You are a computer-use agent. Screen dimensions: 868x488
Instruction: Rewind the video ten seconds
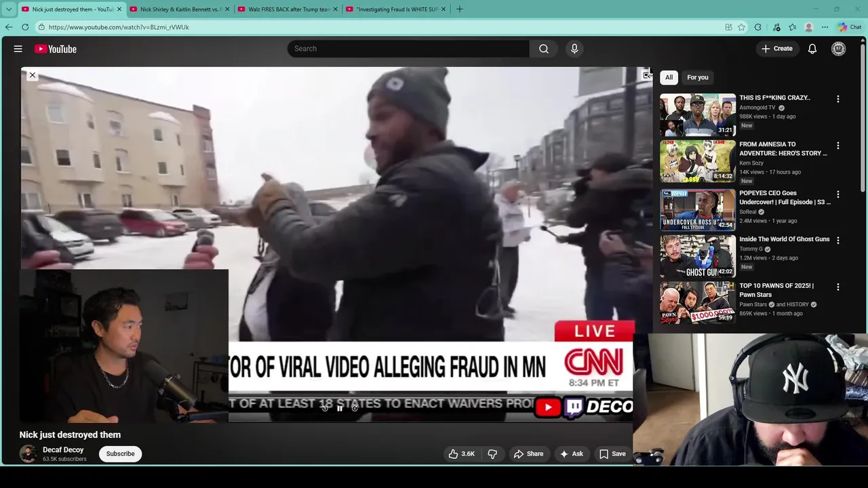coord(325,408)
